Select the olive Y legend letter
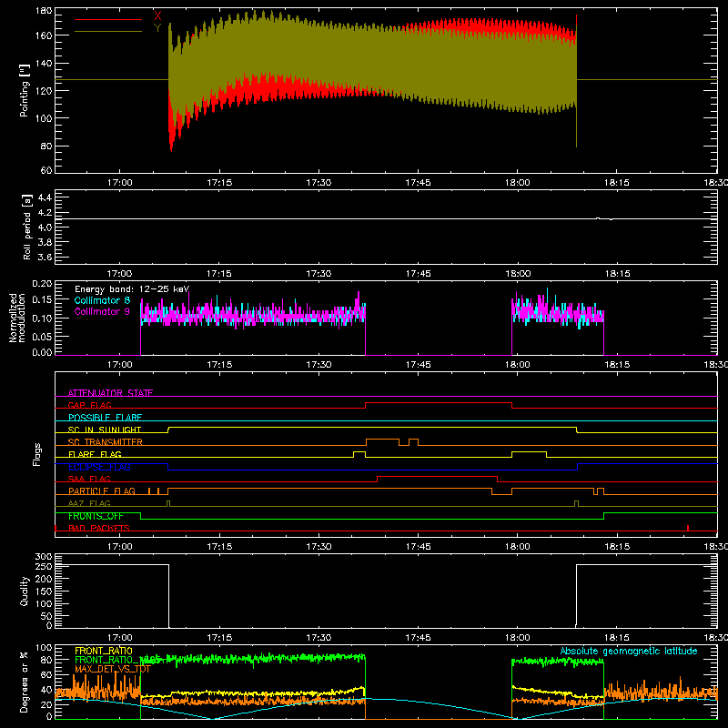The height and width of the screenshot is (728, 728). pyautogui.click(x=157, y=28)
